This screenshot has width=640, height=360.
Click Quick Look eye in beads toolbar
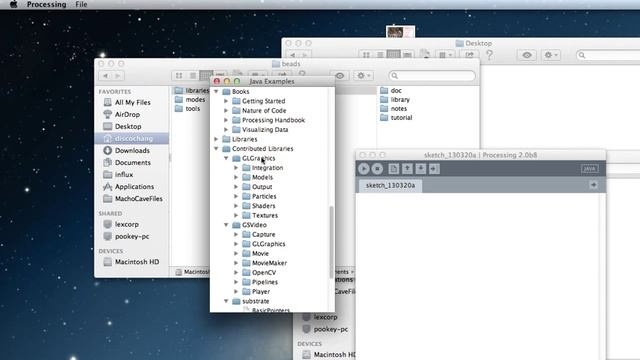340,76
